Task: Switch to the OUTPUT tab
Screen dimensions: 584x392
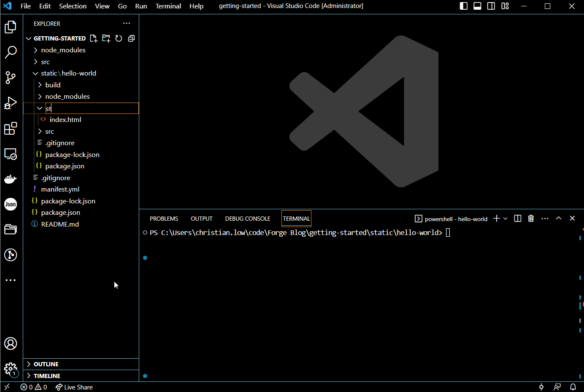Action: point(202,219)
